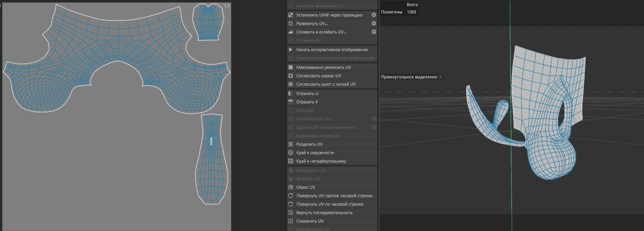Click the gear beside Выпрямление UV

pos(374,119)
